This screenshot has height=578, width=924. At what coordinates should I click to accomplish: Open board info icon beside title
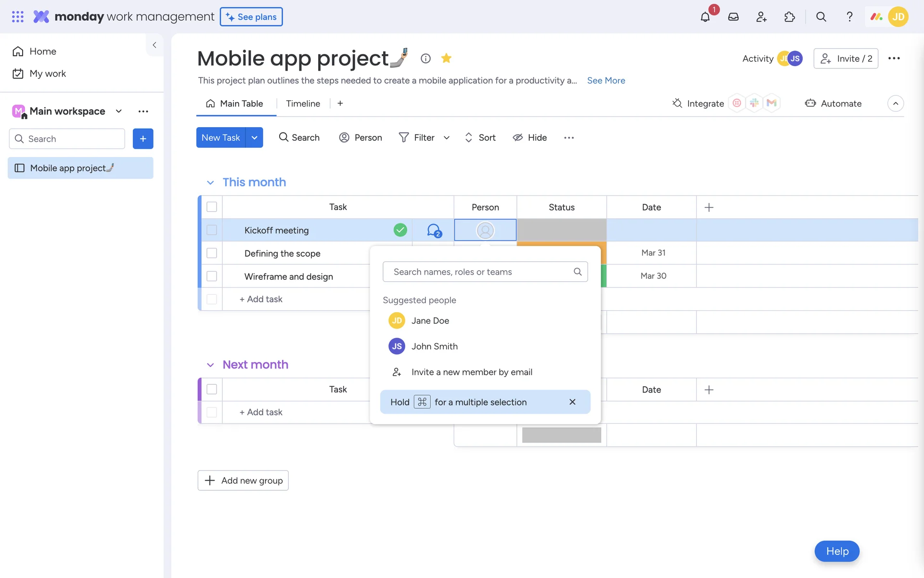[x=425, y=58]
